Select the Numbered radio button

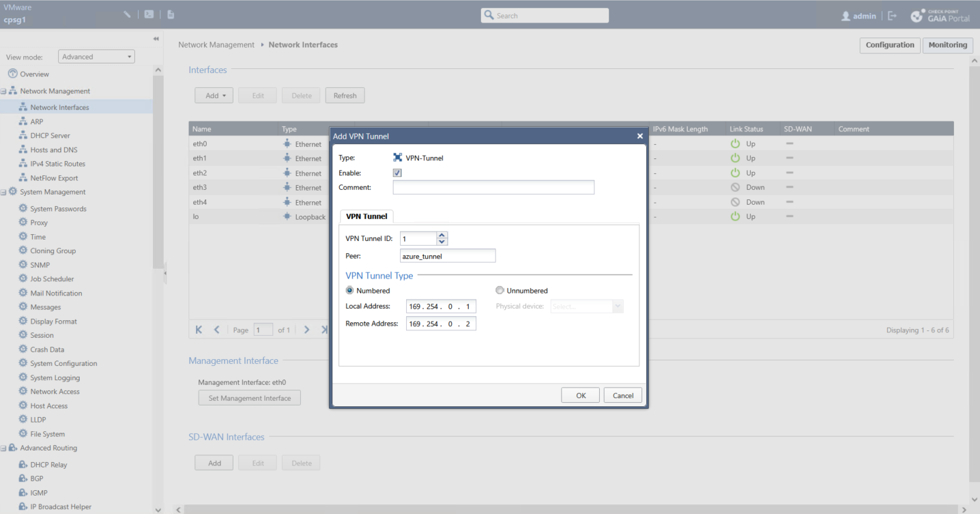pyautogui.click(x=349, y=290)
